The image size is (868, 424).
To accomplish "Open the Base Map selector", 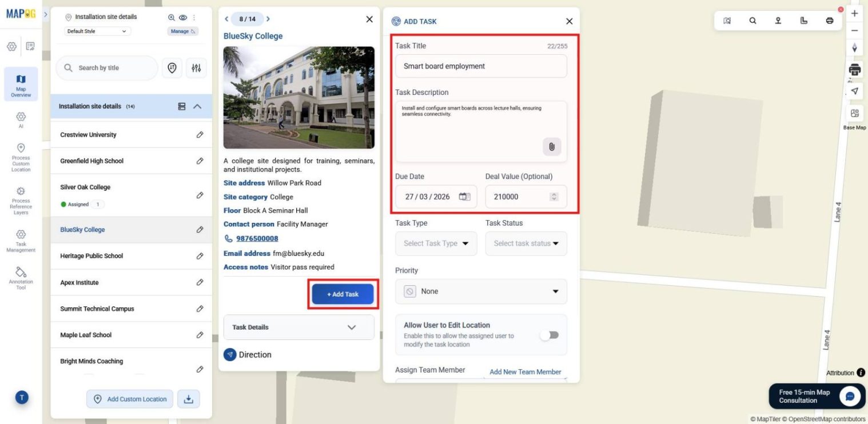I will tap(854, 113).
